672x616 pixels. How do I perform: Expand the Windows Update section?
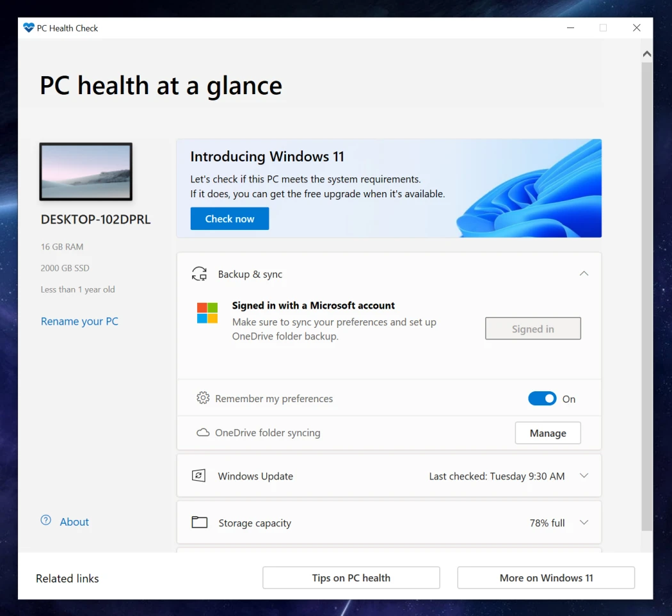pos(584,476)
